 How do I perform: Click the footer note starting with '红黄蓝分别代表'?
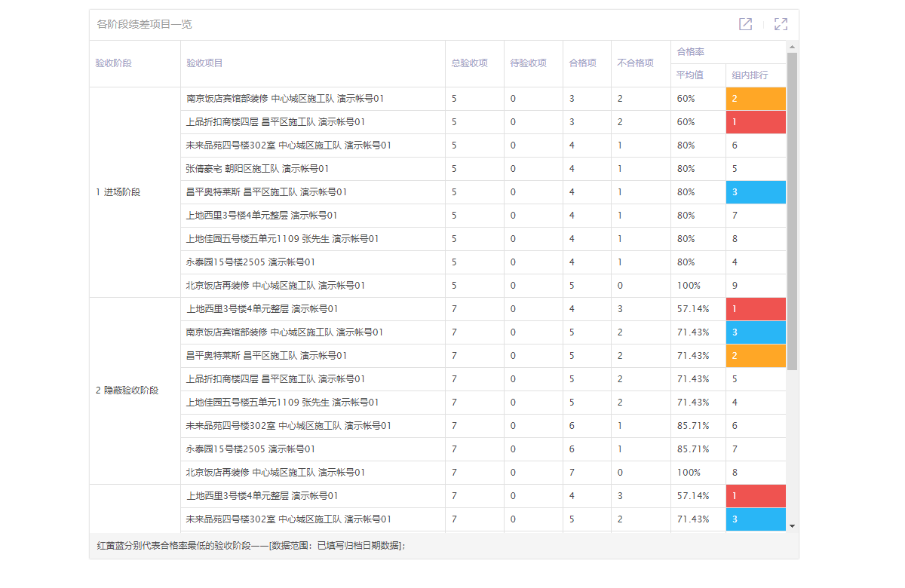point(251,546)
